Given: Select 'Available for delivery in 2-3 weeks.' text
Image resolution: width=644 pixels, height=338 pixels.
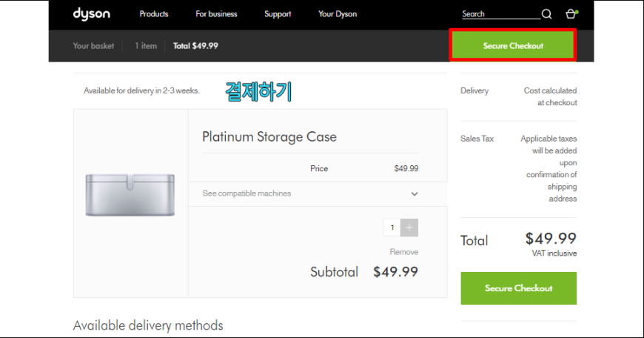Looking at the screenshot, I should click(x=141, y=90).
